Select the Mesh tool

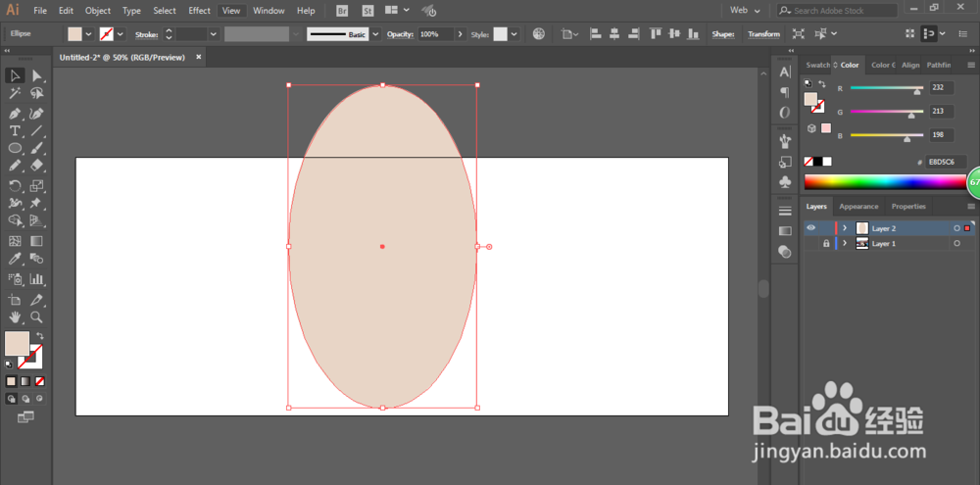[15, 241]
